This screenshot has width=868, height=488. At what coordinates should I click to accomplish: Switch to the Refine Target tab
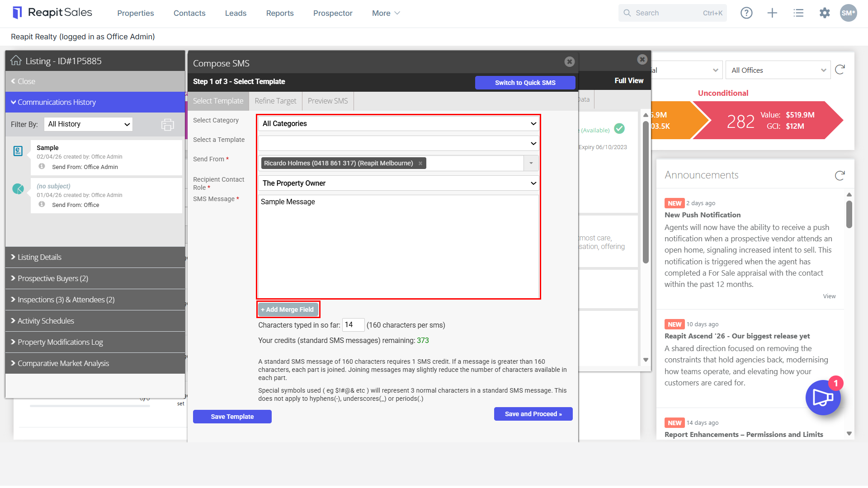pyautogui.click(x=275, y=101)
